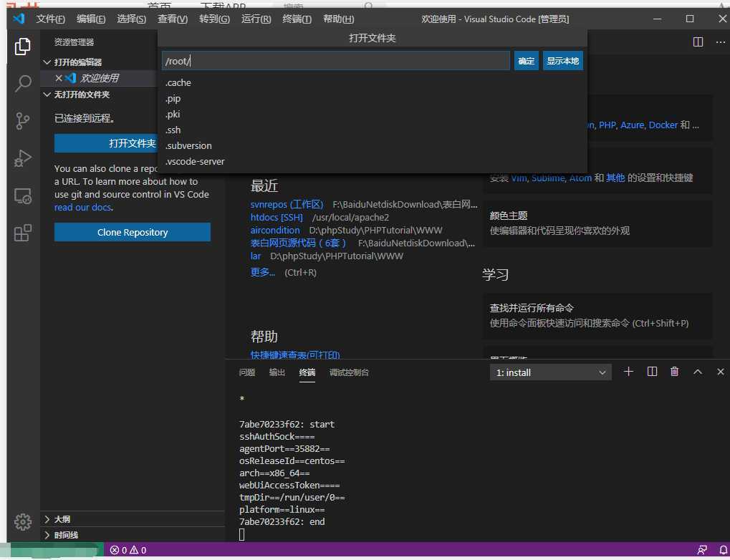Viewport: 730px width, 560px height.
Task: Close the Welcome editor in open editors
Action: point(59,78)
